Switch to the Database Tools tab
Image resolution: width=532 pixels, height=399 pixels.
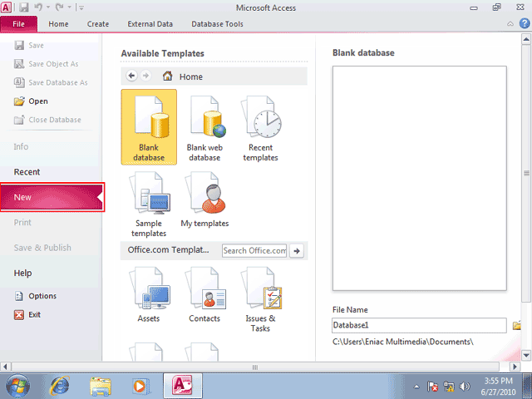coord(217,24)
